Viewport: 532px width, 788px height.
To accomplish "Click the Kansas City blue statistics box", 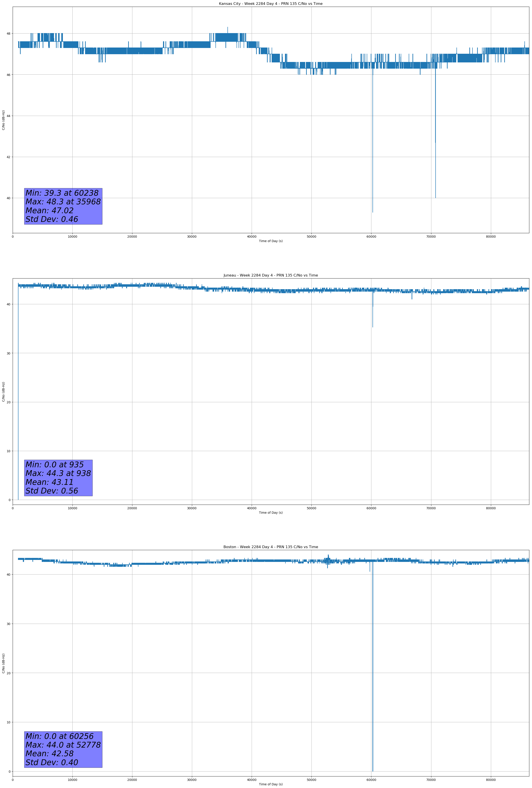I will [63, 206].
